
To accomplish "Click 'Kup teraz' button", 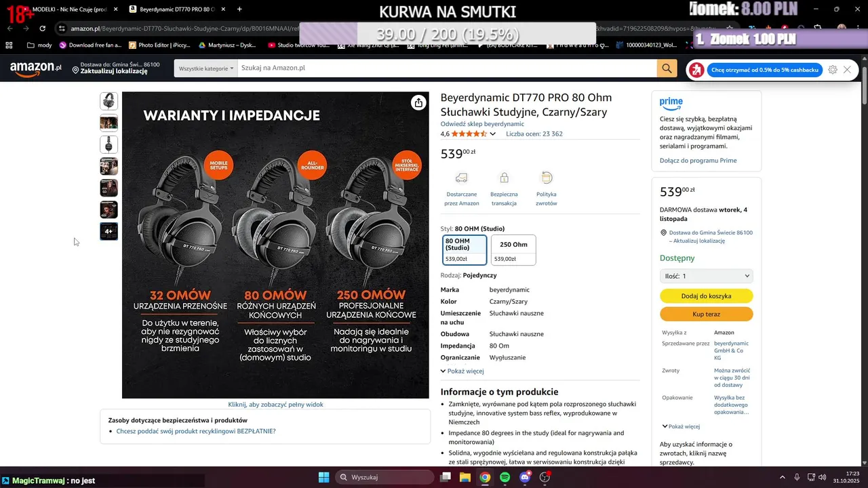I will pos(706,314).
